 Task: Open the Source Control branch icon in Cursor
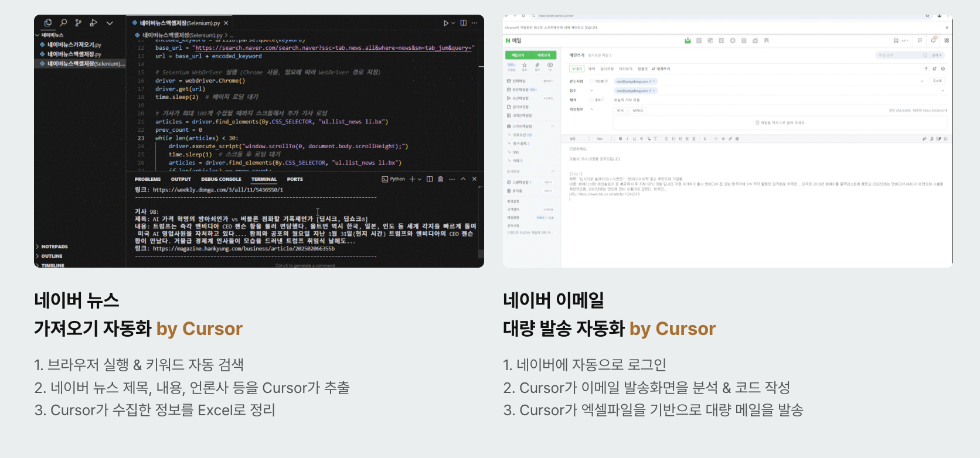click(x=79, y=23)
